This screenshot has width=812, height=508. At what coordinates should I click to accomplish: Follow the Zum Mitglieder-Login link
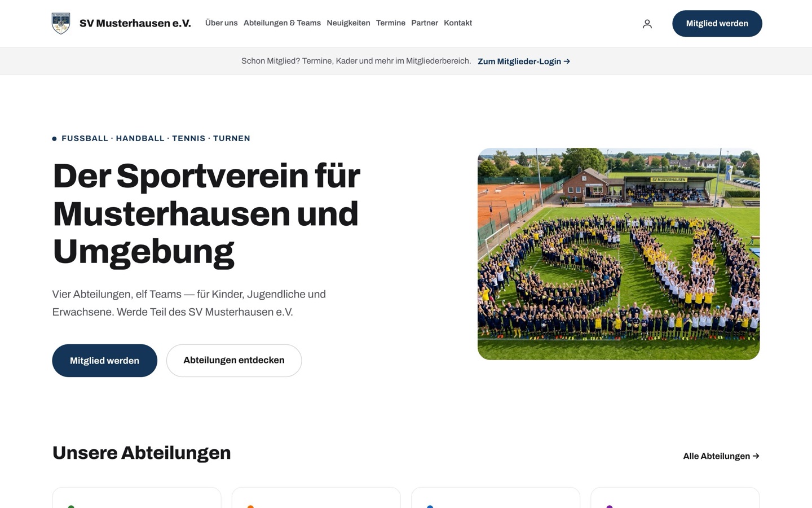coord(524,62)
